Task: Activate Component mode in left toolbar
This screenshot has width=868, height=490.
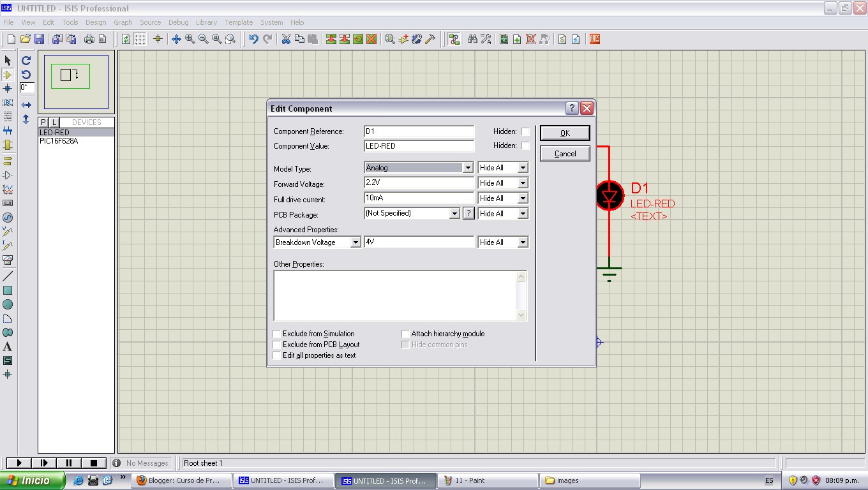Action: [8, 75]
